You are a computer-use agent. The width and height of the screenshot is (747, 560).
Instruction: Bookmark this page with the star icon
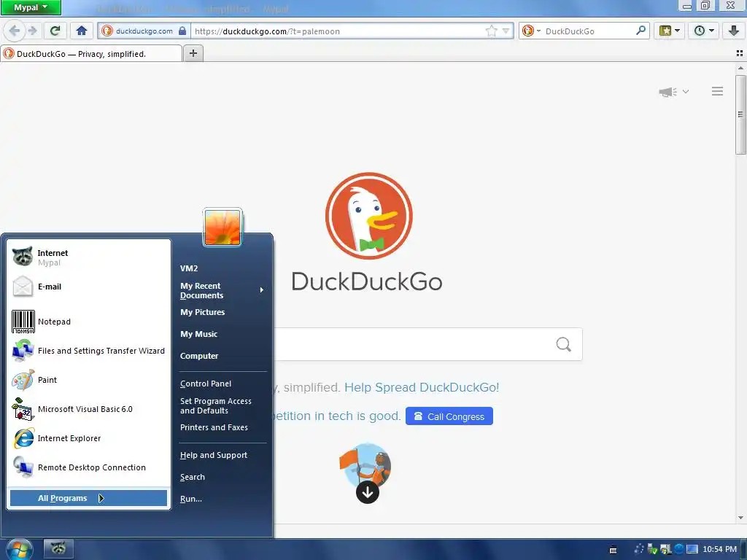(491, 31)
